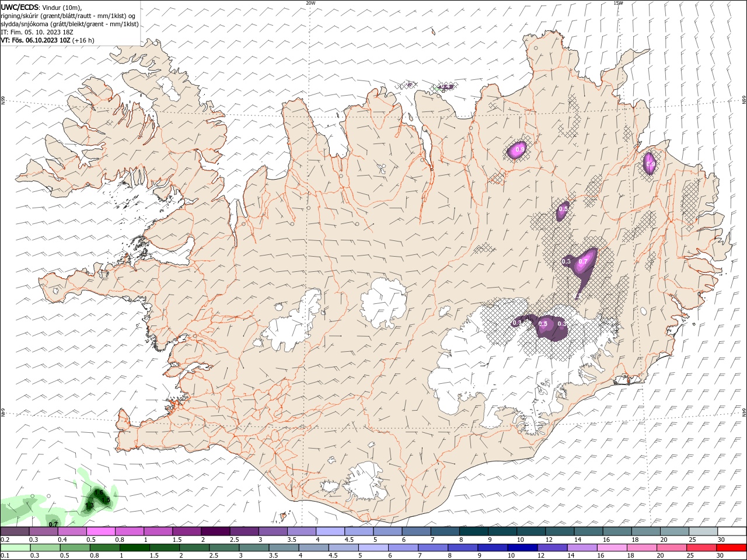The width and height of the screenshot is (747, 560).
Task: Click the UWC/ECDS title in the header
Action: [20, 7]
